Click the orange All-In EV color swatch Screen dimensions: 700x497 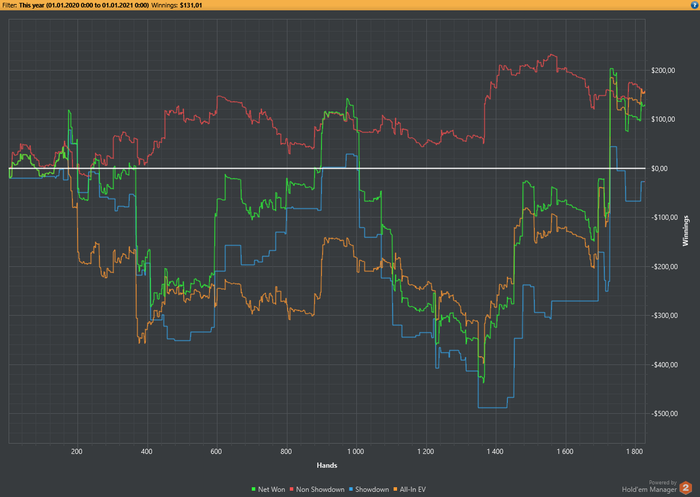coord(395,489)
